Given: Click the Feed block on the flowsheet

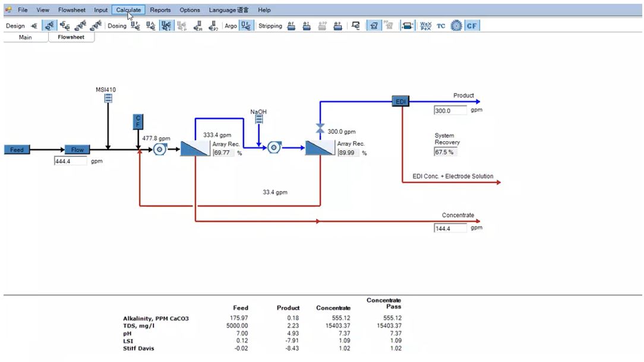Looking at the screenshot, I should pyautogui.click(x=17, y=150).
